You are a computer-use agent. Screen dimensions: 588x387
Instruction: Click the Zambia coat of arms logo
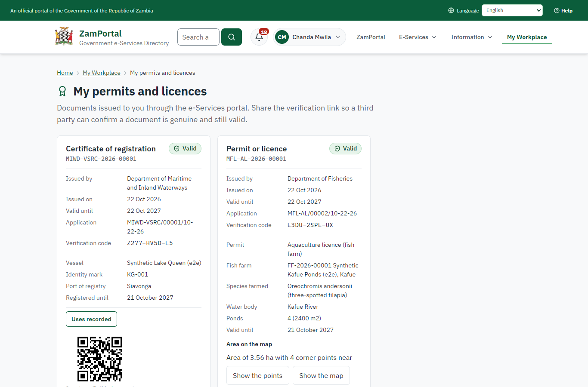pyautogui.click(x=64, y=37)
